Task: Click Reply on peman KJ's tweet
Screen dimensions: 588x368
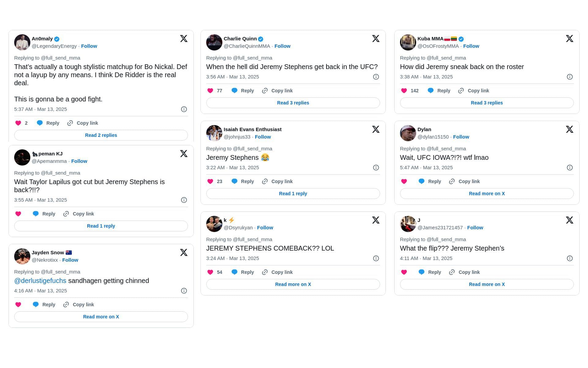Action: [x=49, y=213]
